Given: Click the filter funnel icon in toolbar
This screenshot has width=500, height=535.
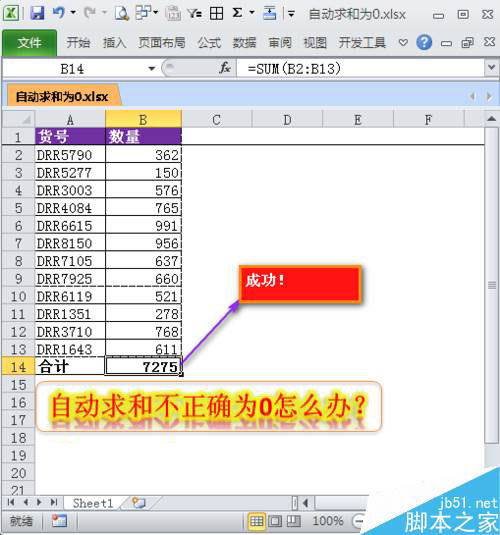Looking at the screenshot, I should (195, 13).
